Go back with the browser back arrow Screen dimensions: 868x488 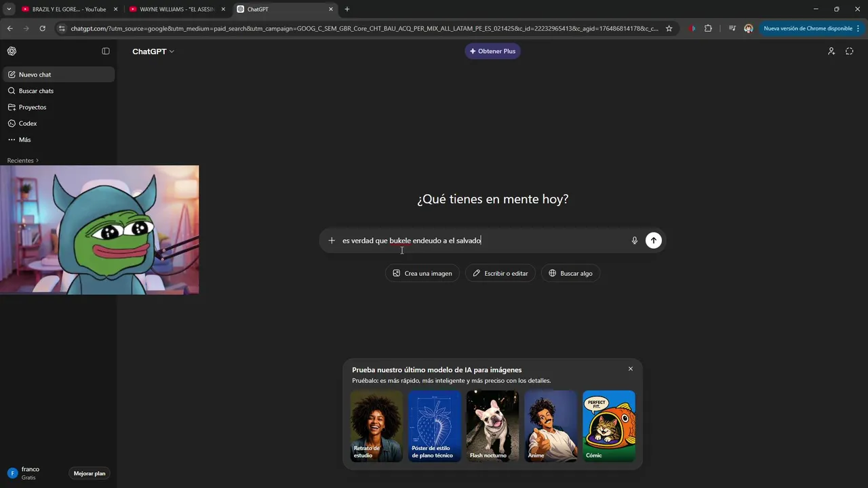(9, 28)
